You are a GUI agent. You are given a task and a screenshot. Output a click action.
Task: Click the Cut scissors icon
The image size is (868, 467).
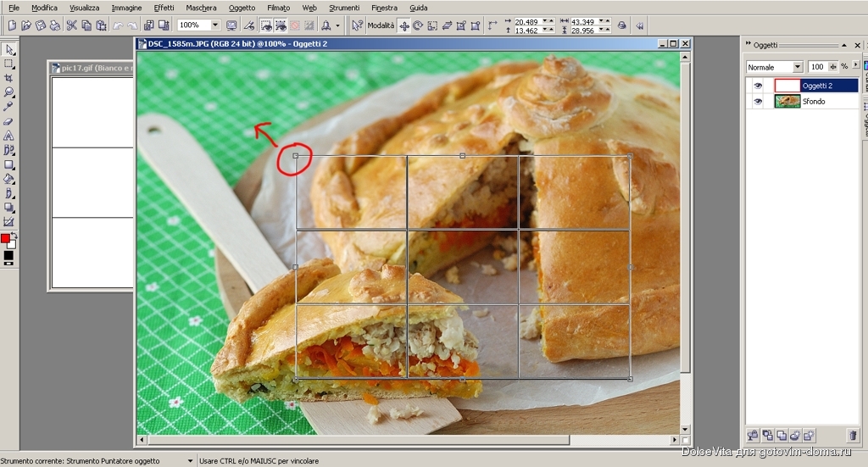[x=72, y=25]
